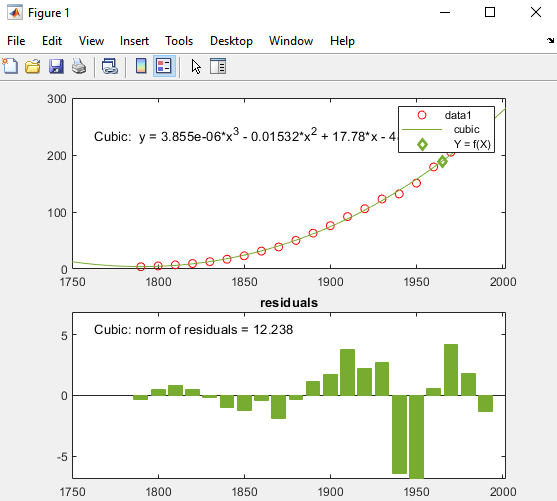
Task: Click the residuals plot title
Action: (x=289, y=303)
